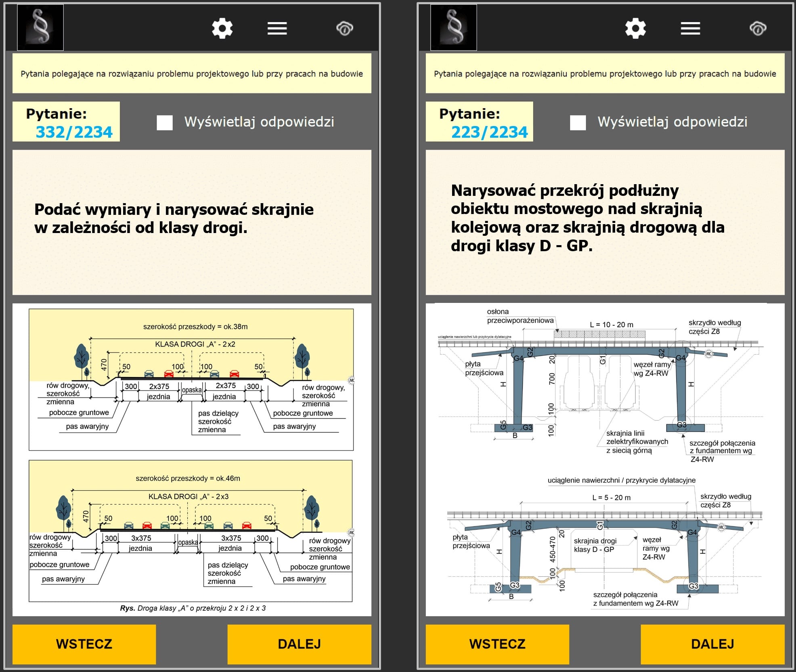Image resolution: width=796 pixels, height=672 pixels.
Task: Enable Wyświetlaj odpowiedzi checkbox in right panel
Action: point(578,122)
